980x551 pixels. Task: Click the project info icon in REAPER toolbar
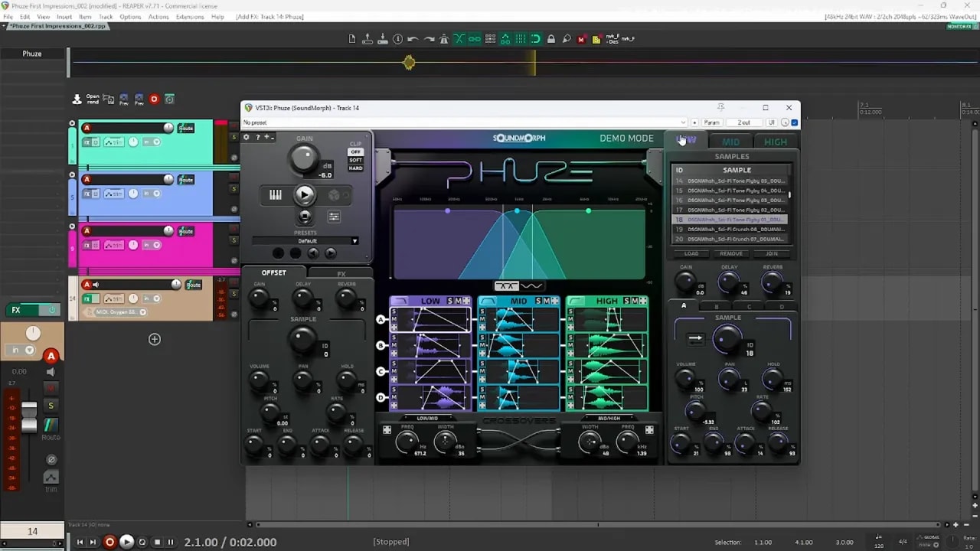pyautogui.click(x=397, y=39)
